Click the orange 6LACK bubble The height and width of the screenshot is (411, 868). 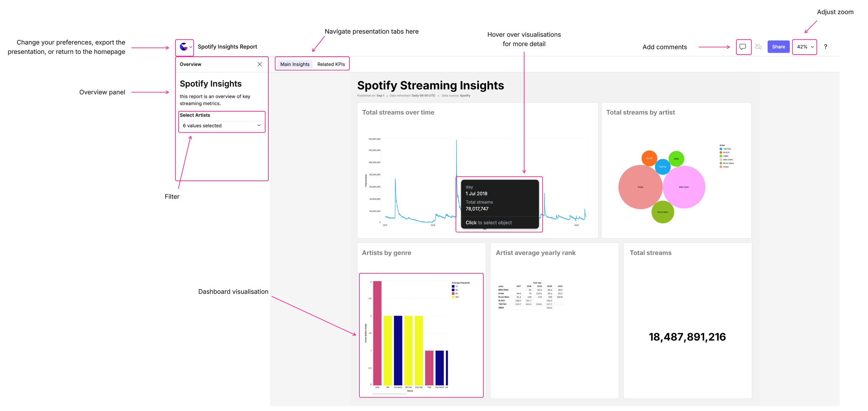pyautogui.click(x=649, y=158)
